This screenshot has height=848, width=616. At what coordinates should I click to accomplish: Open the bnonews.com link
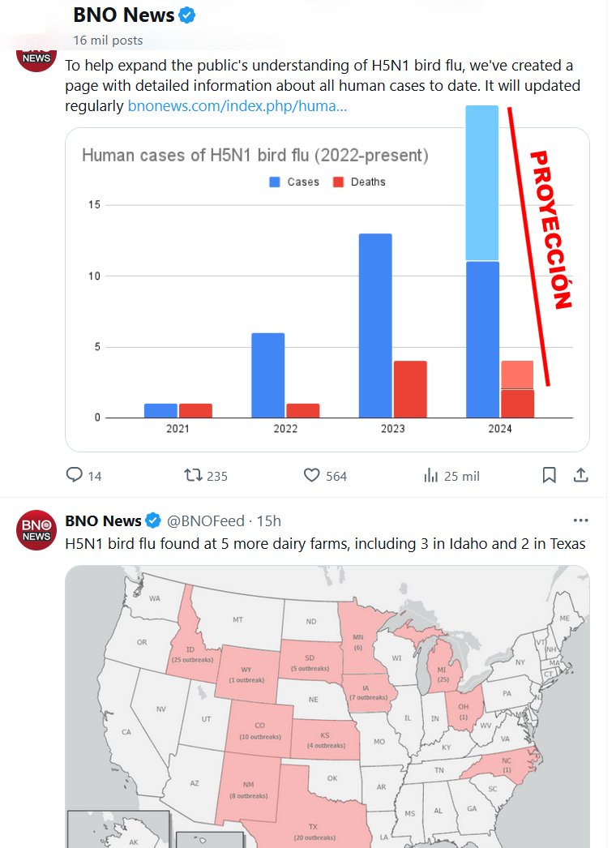tap(237, 105)
